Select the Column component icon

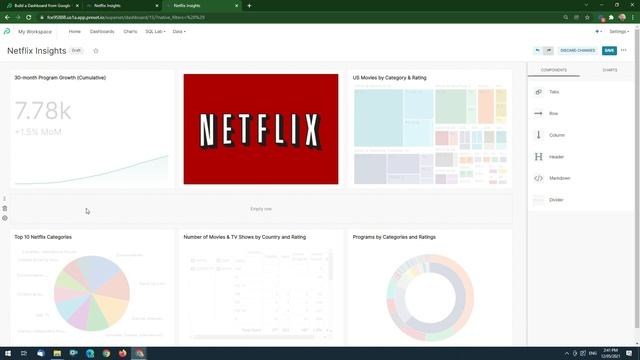coord(538,135)
